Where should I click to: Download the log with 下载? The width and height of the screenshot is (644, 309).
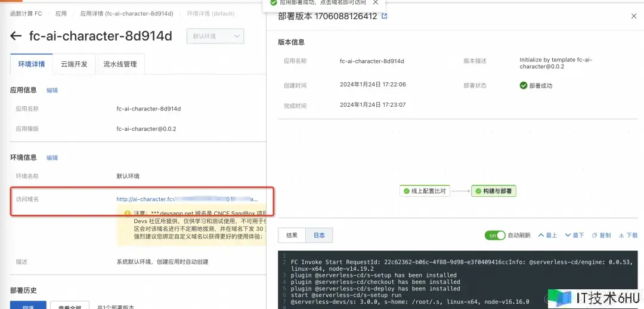pos(628,236)
